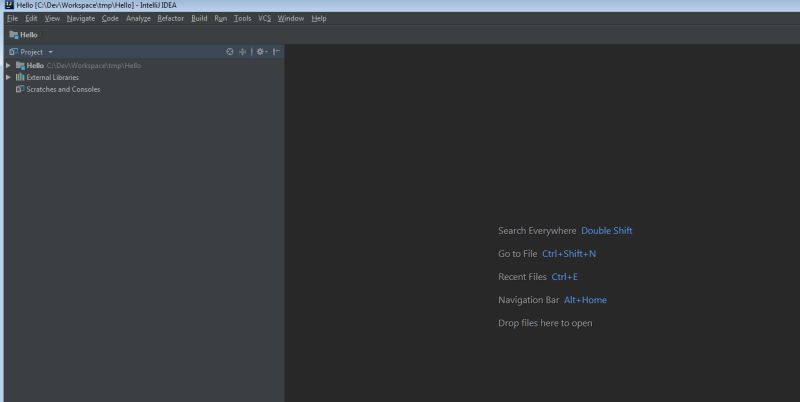Open the Project panel gear settings
The height and width of the screenshot is (402, 800).
pyautogui.click(x=261, y=52)
